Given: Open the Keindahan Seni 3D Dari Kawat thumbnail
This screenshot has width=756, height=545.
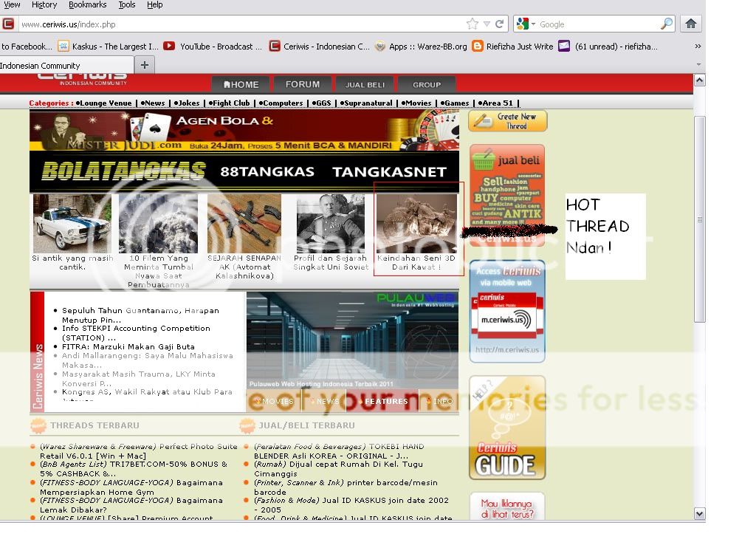Looking at the screenshot, I should click(417, 223).
